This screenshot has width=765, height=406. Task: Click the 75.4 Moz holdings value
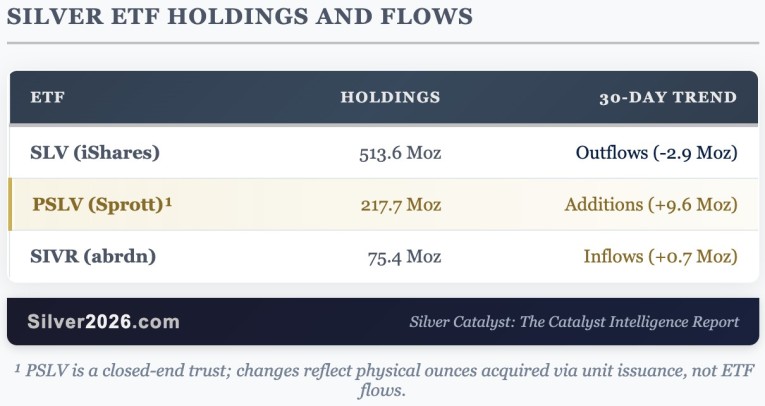click(404, 257)
